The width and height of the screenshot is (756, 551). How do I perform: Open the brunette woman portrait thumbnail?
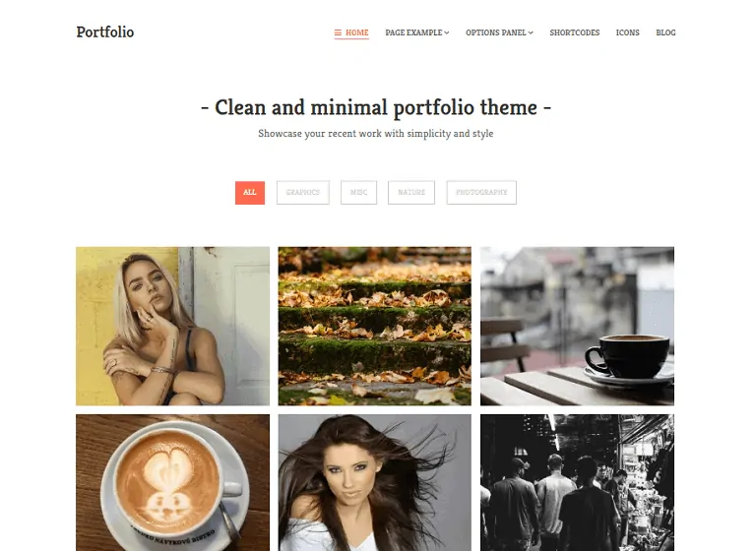(375, 482)
